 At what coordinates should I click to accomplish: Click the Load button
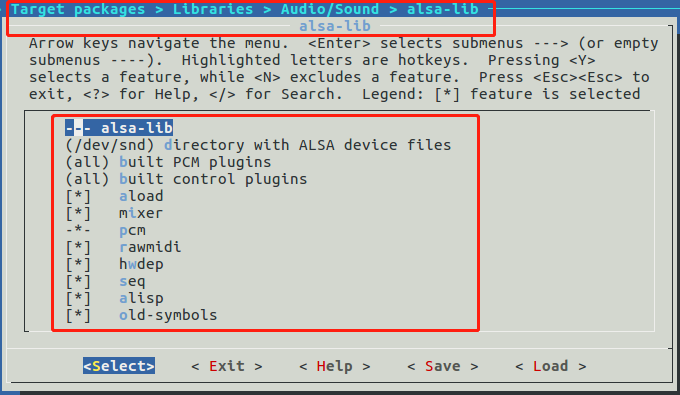[x=551, y=366]
